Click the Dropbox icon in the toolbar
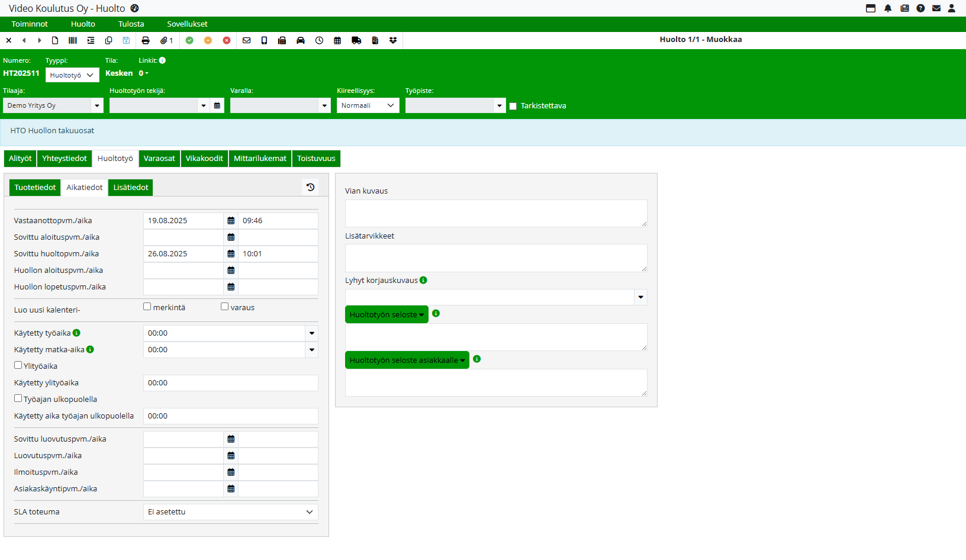 tap(393, 40)
